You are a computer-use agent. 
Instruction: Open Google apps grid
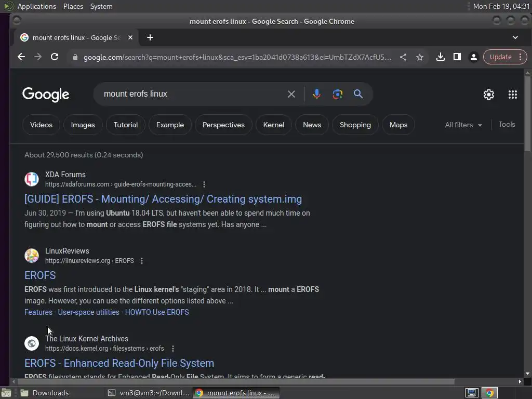(513, 95)
